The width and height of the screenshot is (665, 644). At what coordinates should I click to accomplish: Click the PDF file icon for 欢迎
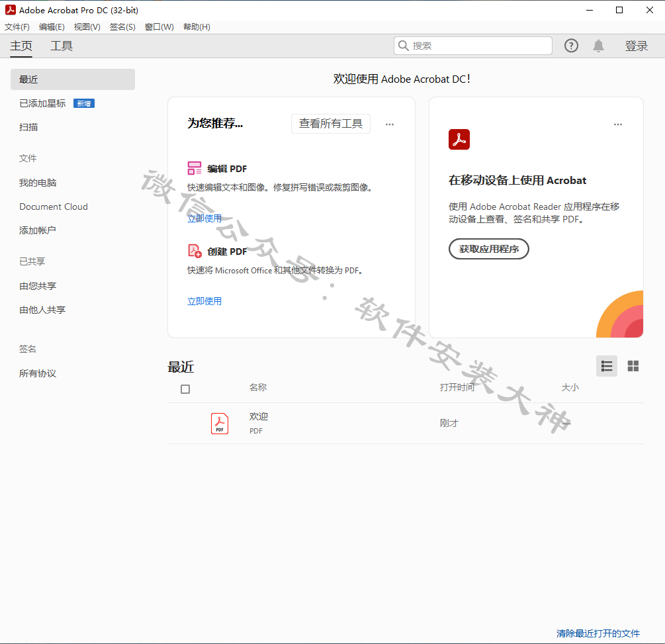(x=219, y=423)
